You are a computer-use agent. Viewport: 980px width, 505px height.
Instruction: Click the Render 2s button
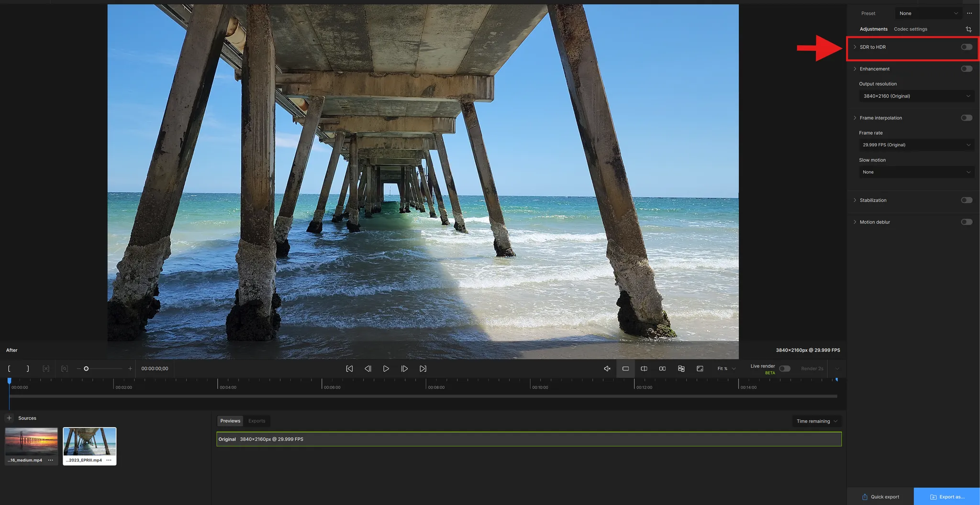(812, 369)
